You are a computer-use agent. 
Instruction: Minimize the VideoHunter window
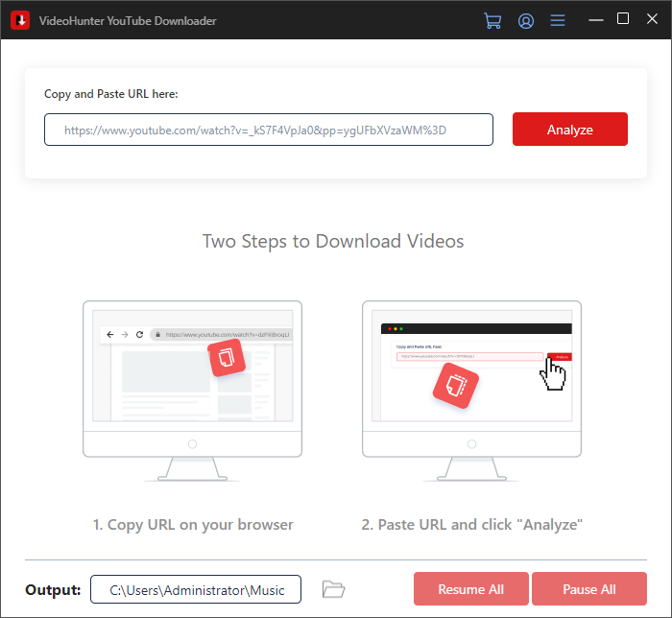coord(595,20)
